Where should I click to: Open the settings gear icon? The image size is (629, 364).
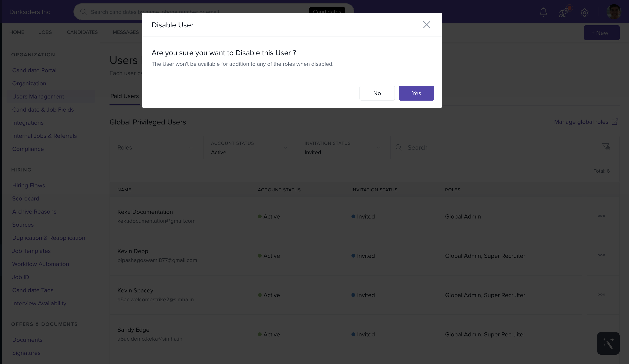(584, 12)
